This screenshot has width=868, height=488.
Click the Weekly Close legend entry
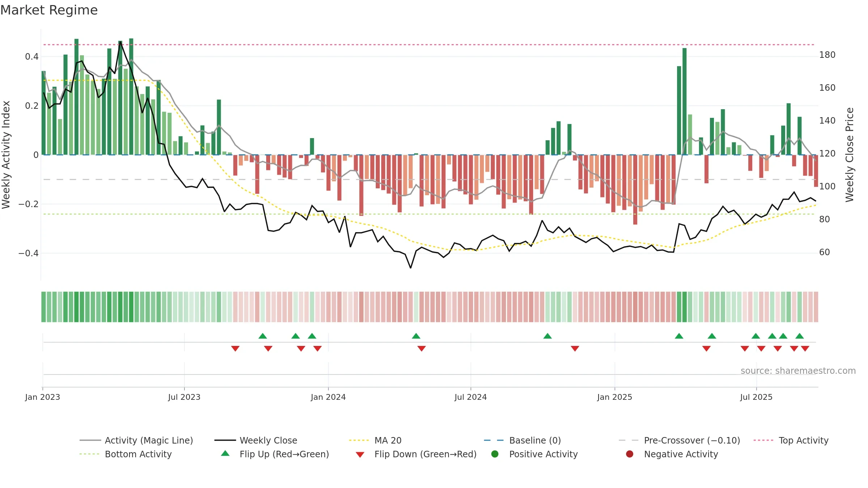tap(256, 440)
